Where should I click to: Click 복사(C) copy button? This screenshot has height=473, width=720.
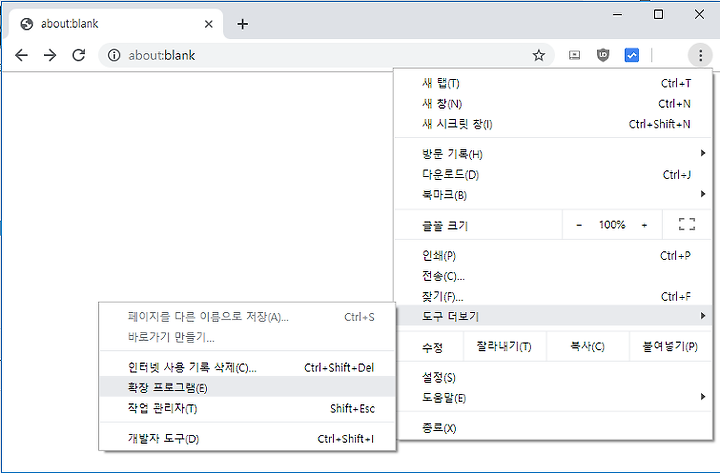coord(587,346)
